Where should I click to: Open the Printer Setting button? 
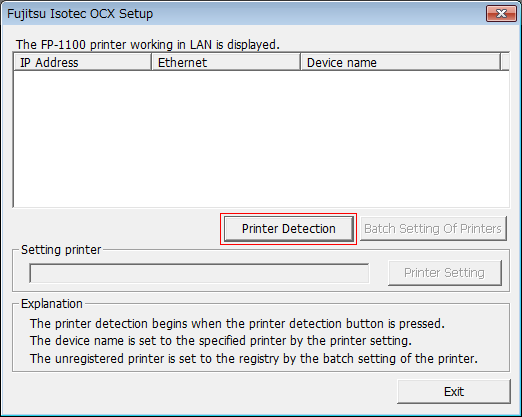pyautogui.click(x=445, y=273)
